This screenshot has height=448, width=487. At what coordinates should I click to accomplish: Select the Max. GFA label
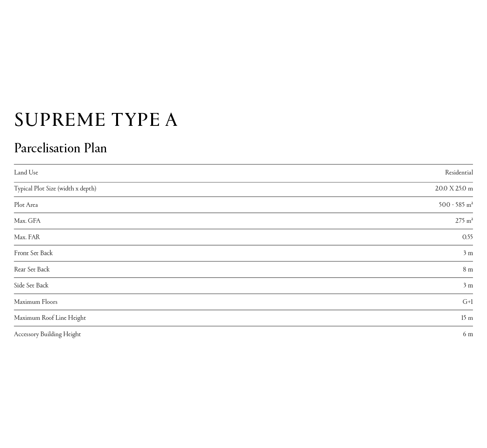tap(27, 221)
